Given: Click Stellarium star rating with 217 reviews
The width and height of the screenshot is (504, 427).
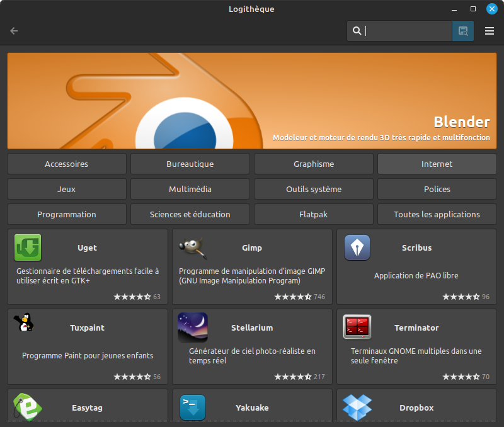Looking at the screenshot, I should point(300,377).
